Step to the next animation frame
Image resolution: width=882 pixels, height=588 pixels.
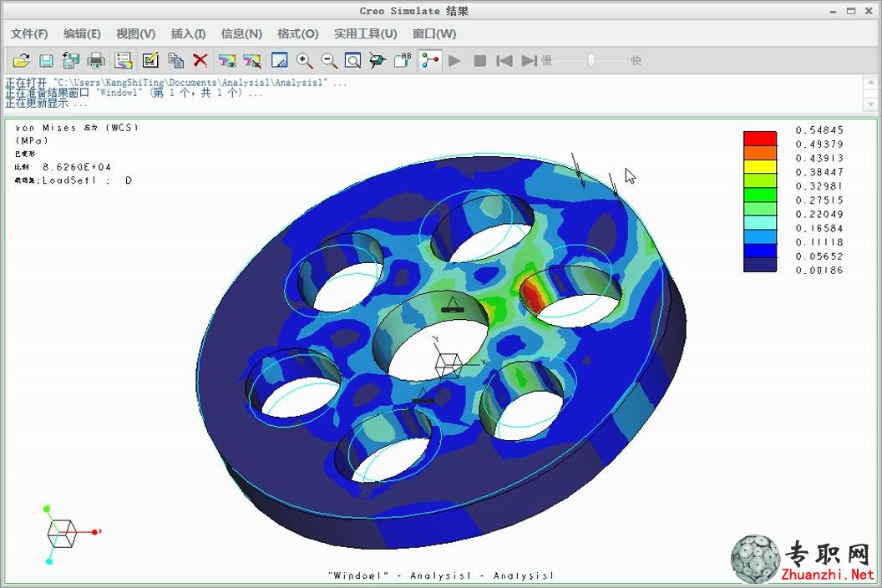click(x=530, y=60)
